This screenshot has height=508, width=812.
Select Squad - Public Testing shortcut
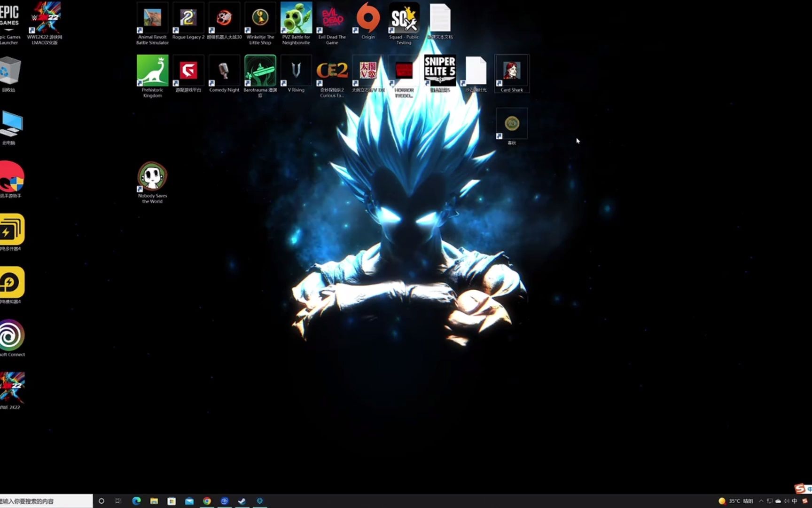(x=404, y=23)
